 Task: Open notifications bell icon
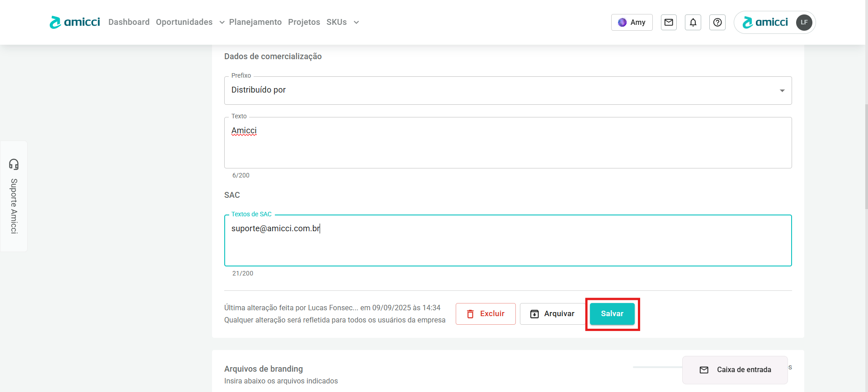click(x=693, y=22)
